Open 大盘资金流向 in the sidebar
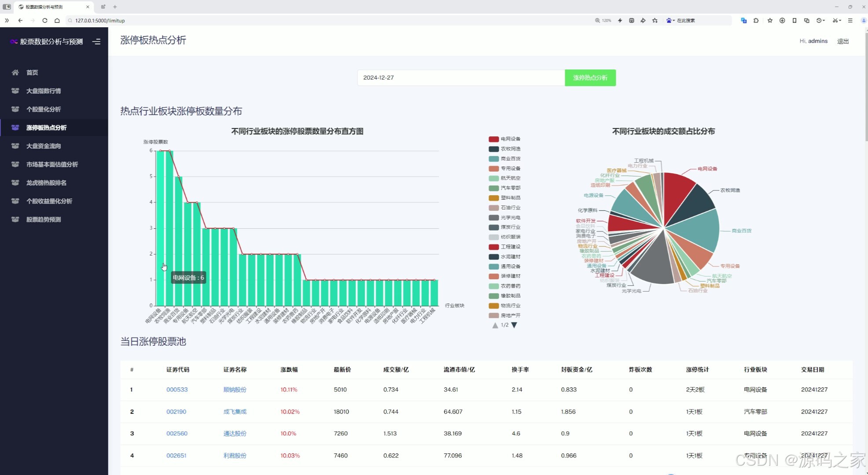Image resolution: width=868 pixels, height=475 pixels. (x=44, y=146)
